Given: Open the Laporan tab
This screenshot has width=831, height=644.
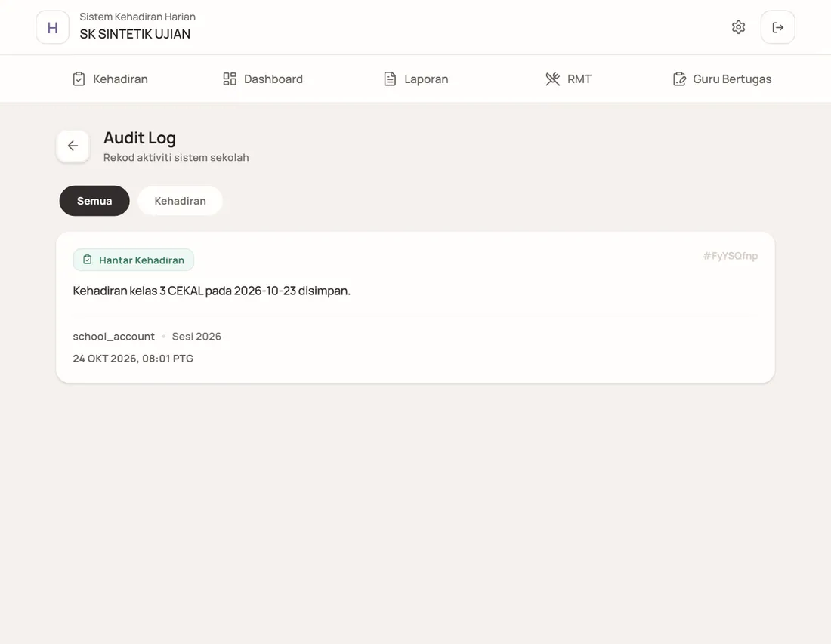Looking at the screenshot, I should 416,79.
